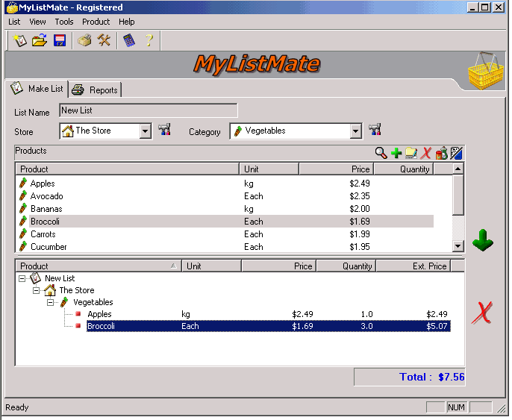The width and height of the screenshot is (512, 420).
Task: Click the edit product folder icon
Action: coord(411,153)
